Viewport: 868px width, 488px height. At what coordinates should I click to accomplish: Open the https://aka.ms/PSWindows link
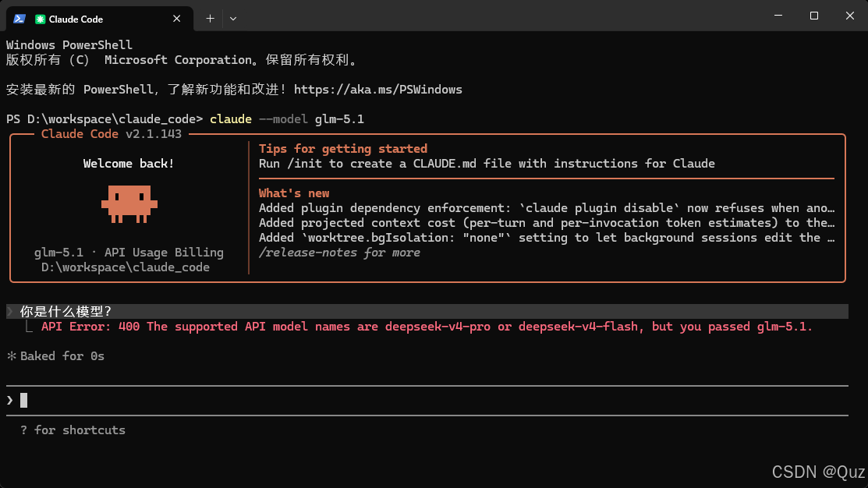pyautogui.click(x=377, y=90)
